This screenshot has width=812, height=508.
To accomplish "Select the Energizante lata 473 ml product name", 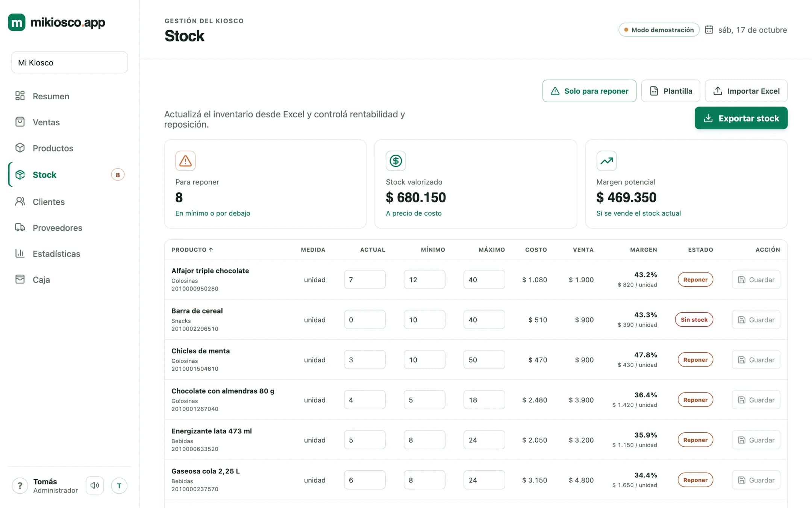I will [x=212, y=431].
